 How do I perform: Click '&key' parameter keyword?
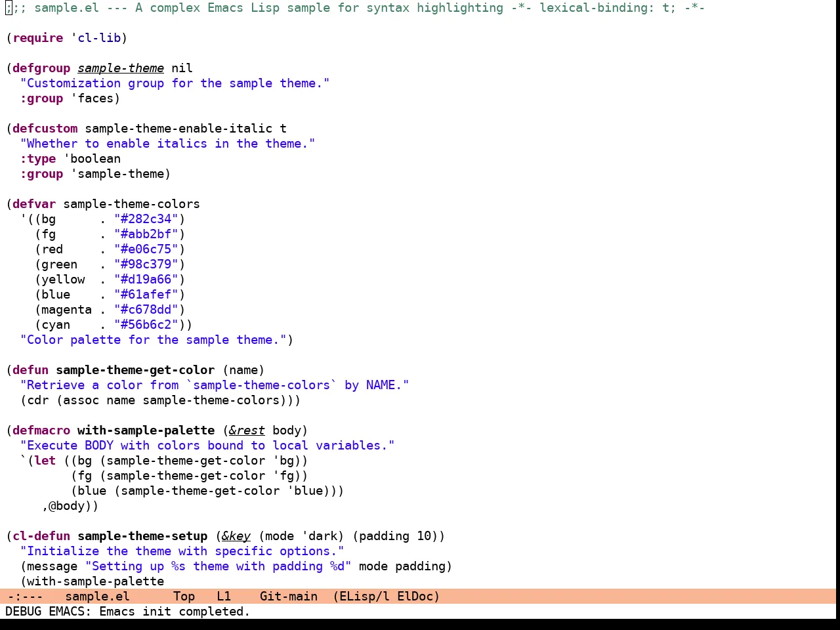pos(236,536)
